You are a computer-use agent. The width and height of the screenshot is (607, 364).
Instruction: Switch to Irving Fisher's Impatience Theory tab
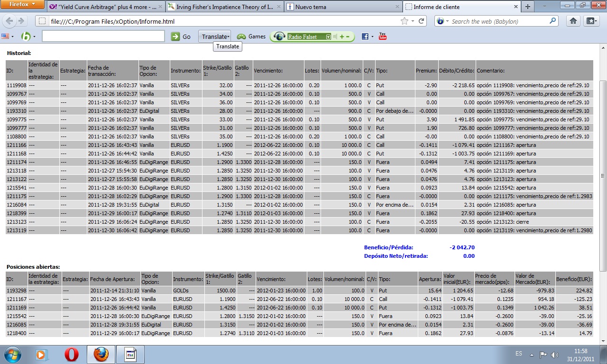coord(224,7)
